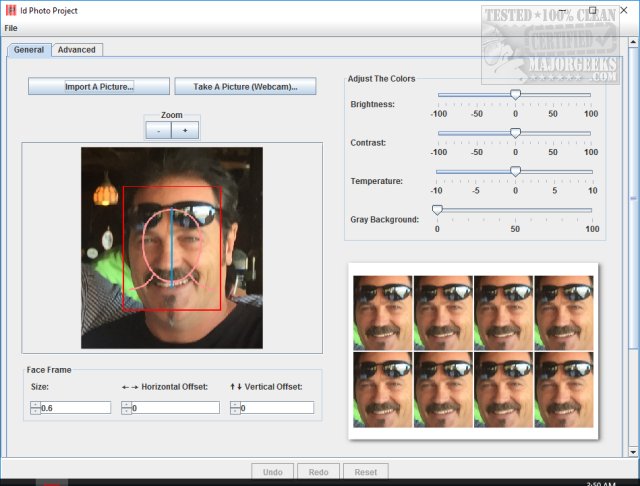Click the Id Photo Project title bar icon

tap(10, 10)
